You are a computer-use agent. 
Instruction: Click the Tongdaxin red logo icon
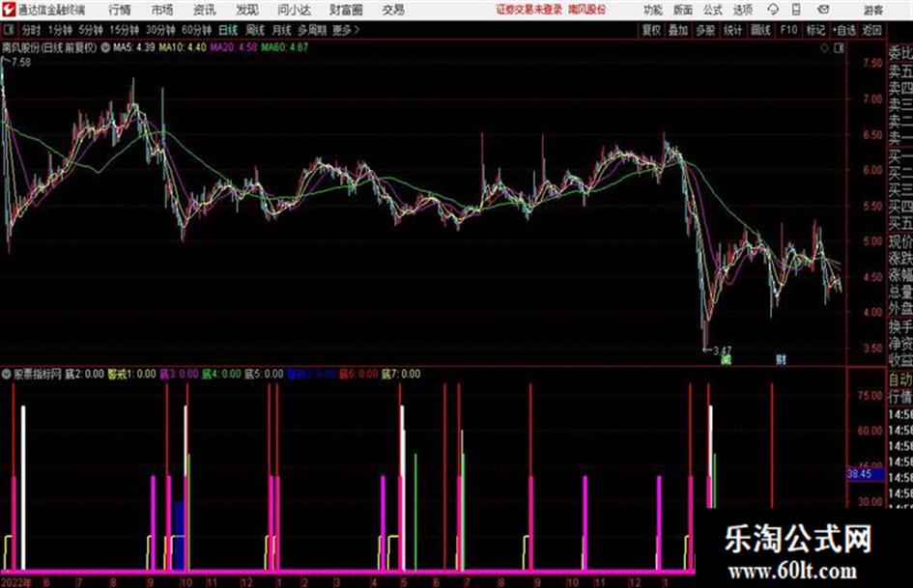click(x=8, y=10)
